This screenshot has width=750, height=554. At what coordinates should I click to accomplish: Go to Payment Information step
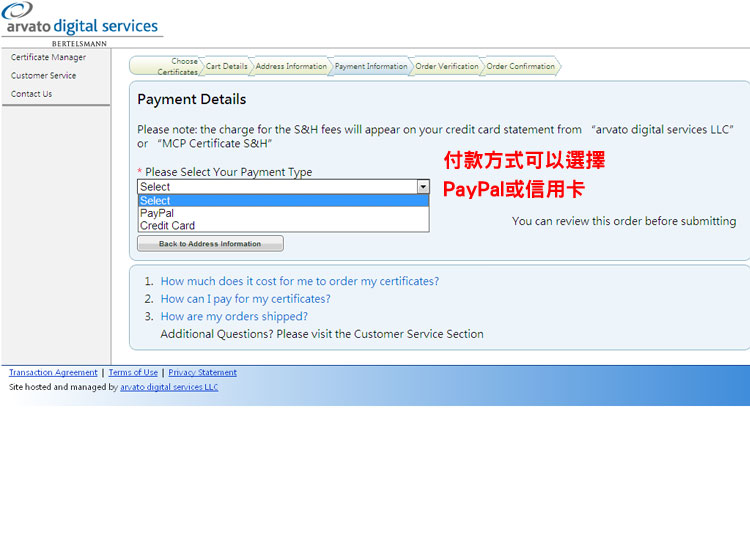[371, 66]
